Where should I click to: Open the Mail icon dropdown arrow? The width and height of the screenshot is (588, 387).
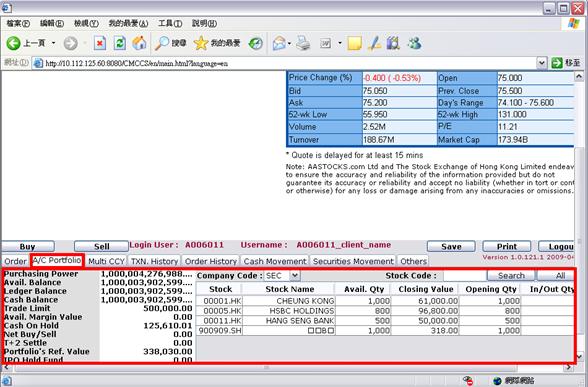[289, 44]
